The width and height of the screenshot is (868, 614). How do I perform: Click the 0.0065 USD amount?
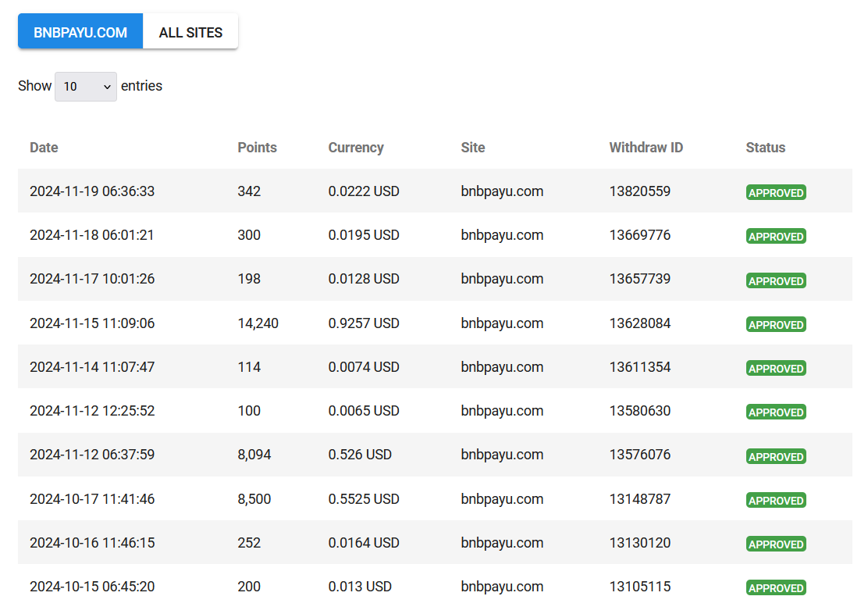[x=364, y=411]
